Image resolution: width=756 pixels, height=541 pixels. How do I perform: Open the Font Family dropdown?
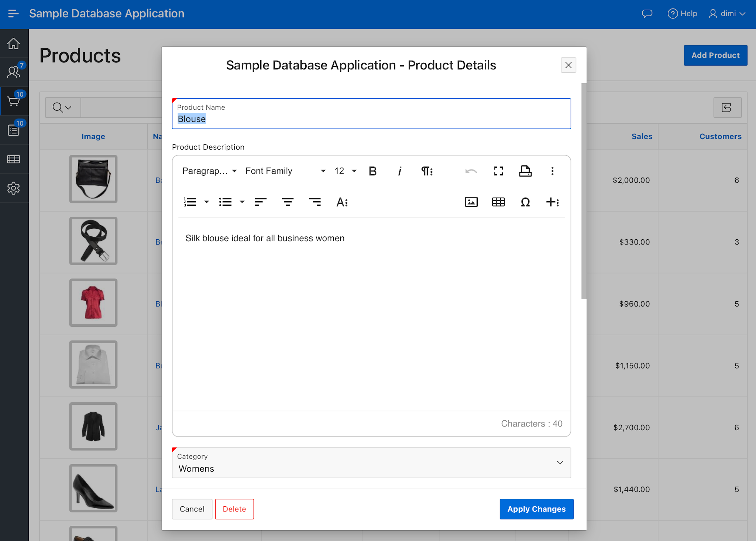[284, 171]
